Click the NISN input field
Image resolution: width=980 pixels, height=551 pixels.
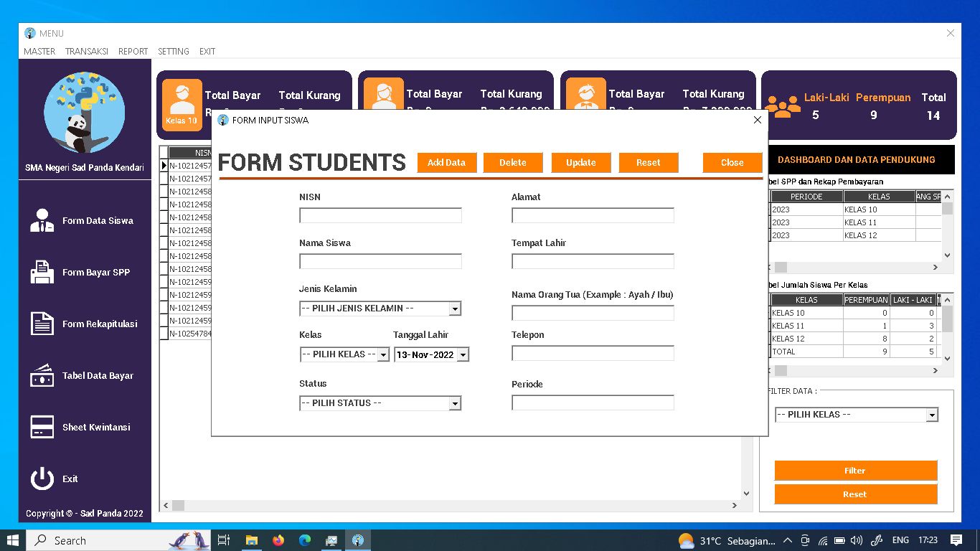click(x=380, y=216)
